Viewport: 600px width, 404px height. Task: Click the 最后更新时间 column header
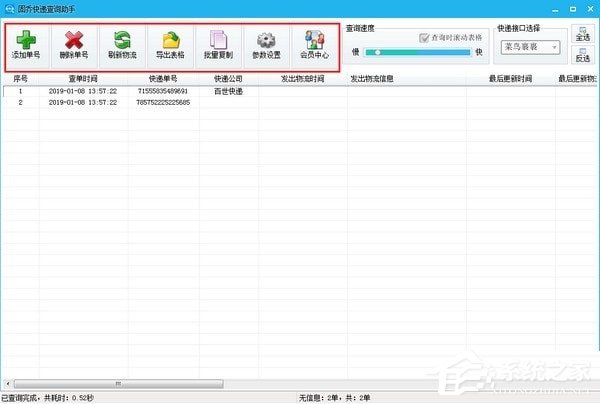click(x=510, y=79)
